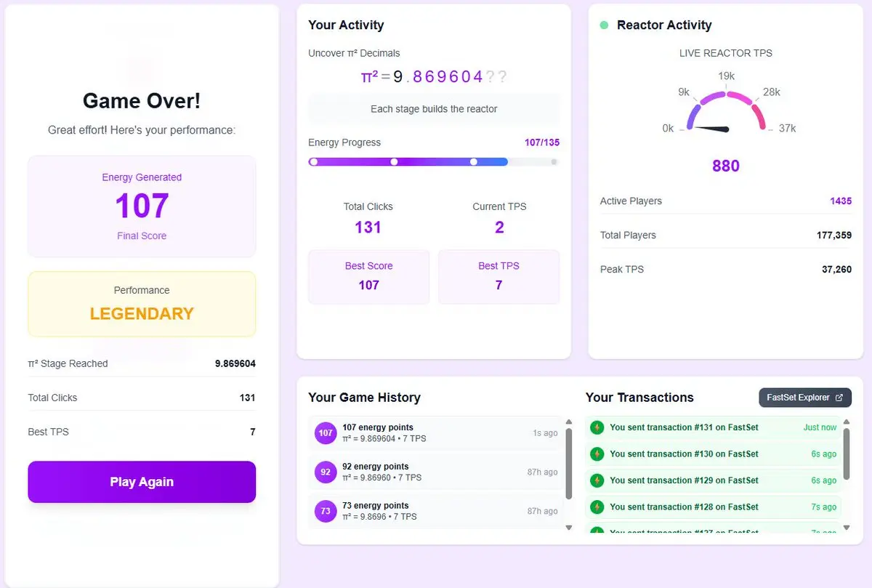Select the Best Score card

pyautogui.click(x=369, y=276)
